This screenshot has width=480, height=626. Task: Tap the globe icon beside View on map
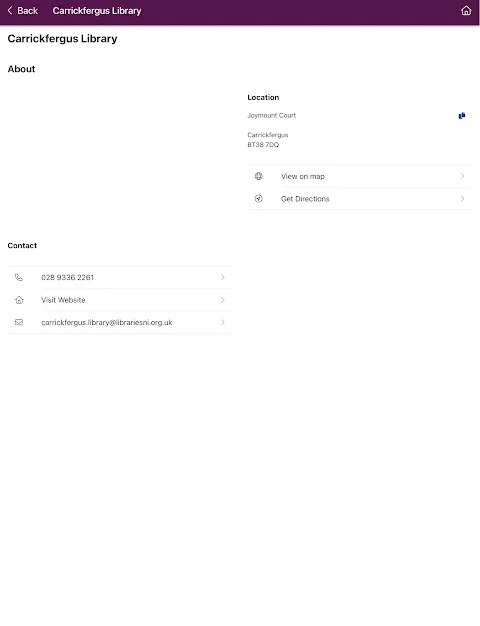pyautogui.click(x=259, y=176)
